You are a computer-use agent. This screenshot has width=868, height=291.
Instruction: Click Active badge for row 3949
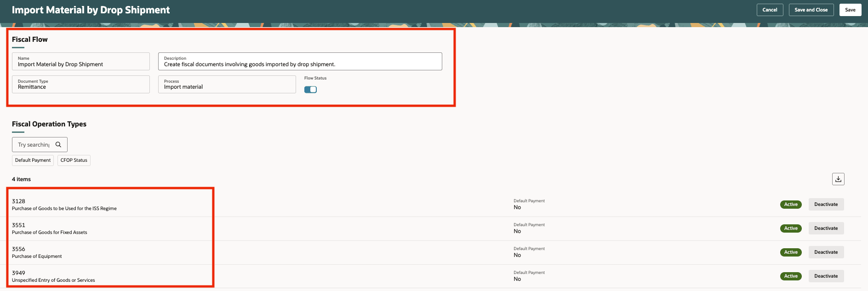pyautogui.click(x=791, y=276)
